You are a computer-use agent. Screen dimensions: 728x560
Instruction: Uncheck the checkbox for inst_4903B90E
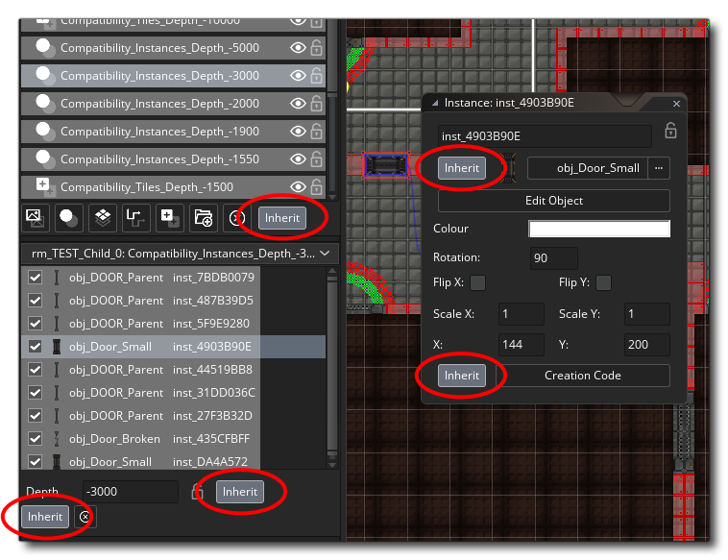(36, 347)
